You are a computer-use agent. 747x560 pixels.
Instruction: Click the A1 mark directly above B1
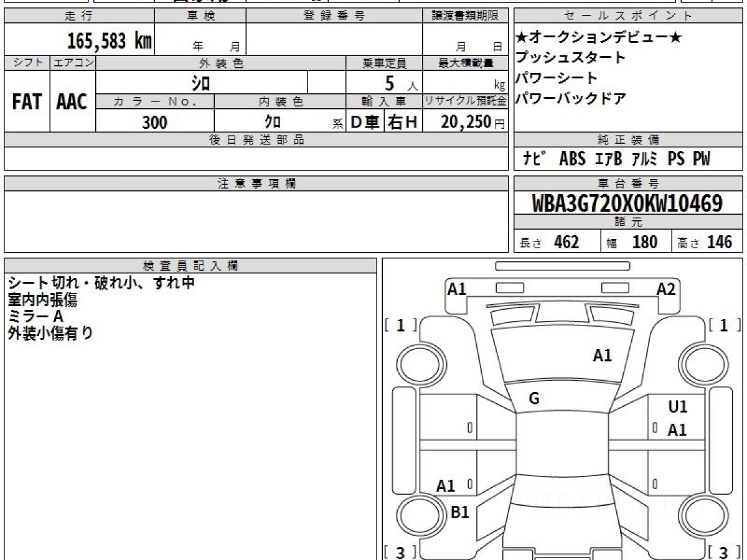point(445,487)
